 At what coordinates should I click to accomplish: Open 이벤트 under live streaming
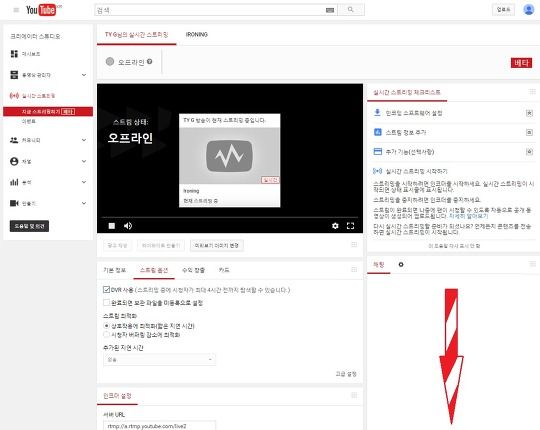(x=29, y=122)
